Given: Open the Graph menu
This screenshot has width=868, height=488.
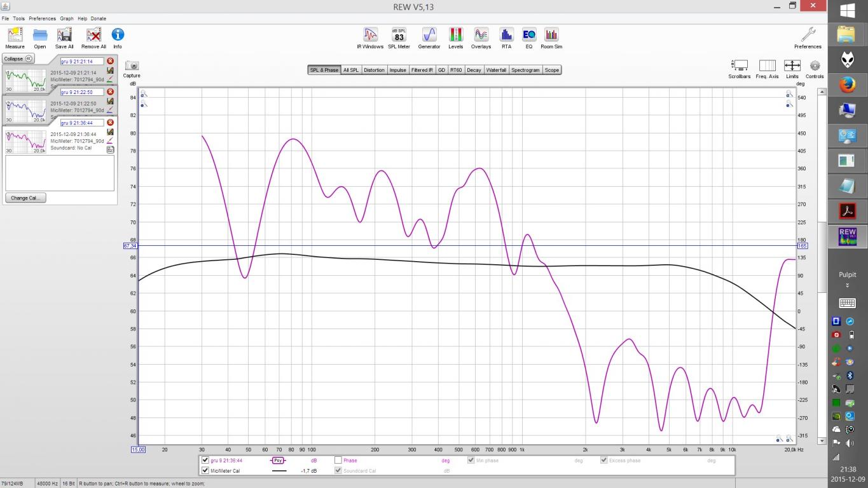Looking at the screenshot, I should pyautogui.click(x=67, y=18).
